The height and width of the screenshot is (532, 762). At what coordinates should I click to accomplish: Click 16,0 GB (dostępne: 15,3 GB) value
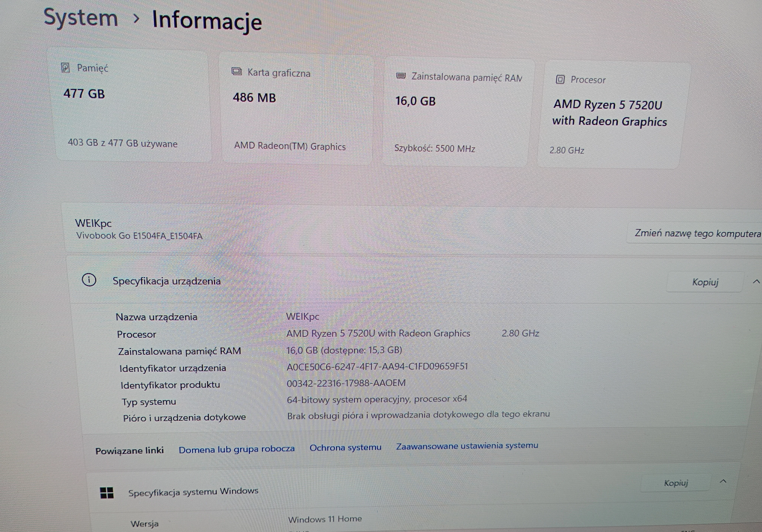(x=344, y=350)
